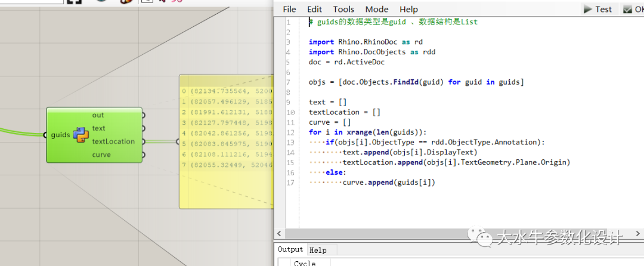Select panel row 7 starting 82055.32449
The height and width of the screenshot is (266, 644).
(x=227, y=165)
